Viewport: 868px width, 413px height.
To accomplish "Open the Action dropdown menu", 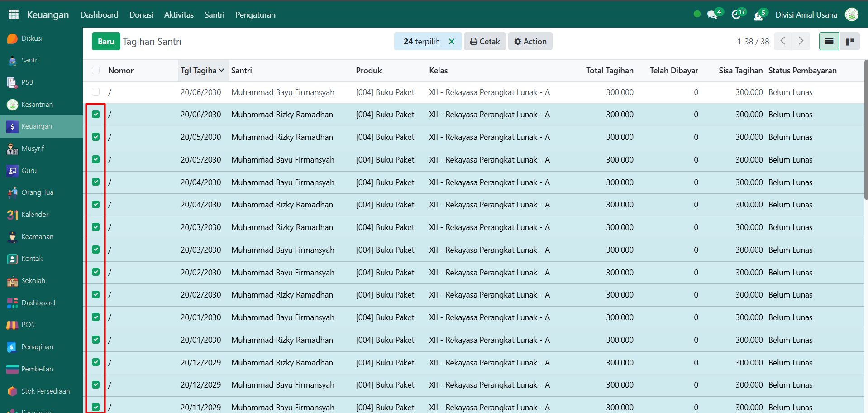I will click(x=530, y=42).
